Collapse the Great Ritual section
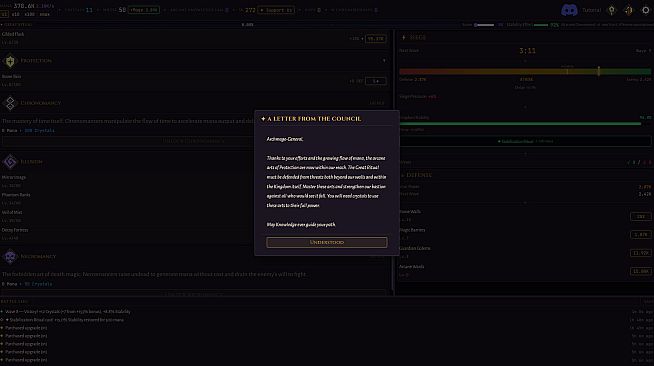 17,25
